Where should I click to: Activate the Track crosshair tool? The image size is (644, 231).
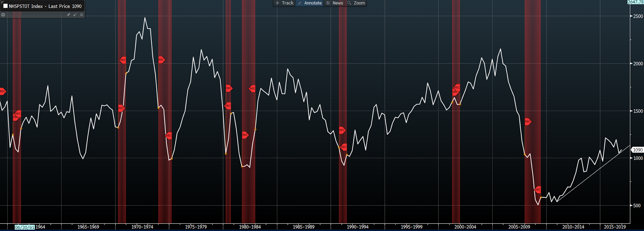284,3
